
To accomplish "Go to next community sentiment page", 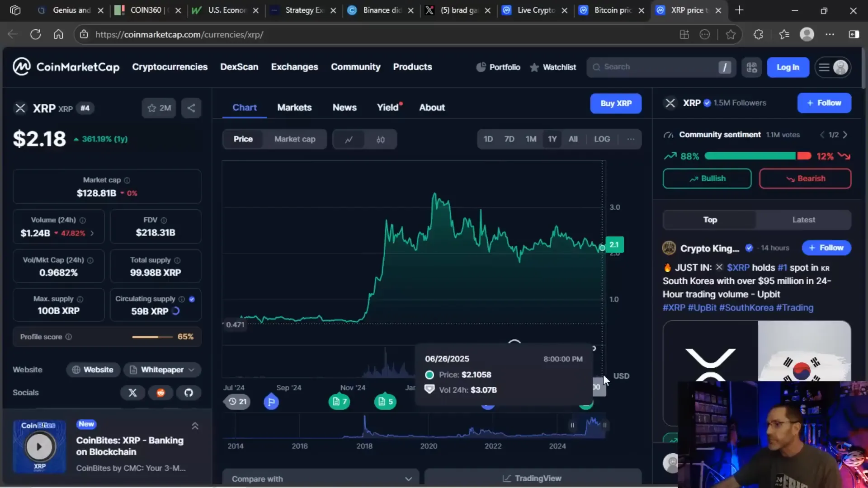I will coord(845,135).
